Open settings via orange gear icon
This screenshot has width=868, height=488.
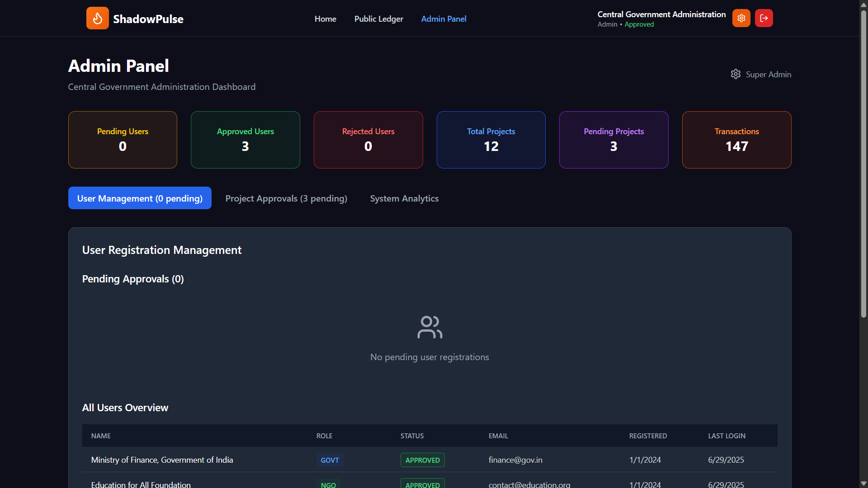tap(741, 19)
